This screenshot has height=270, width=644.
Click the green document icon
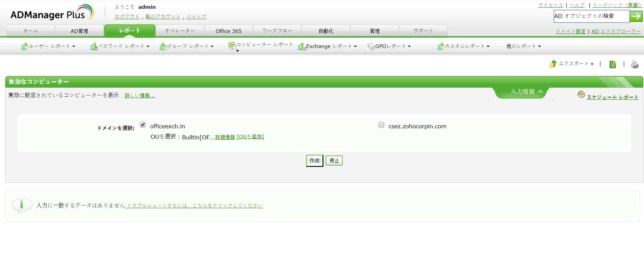[613, 64]
